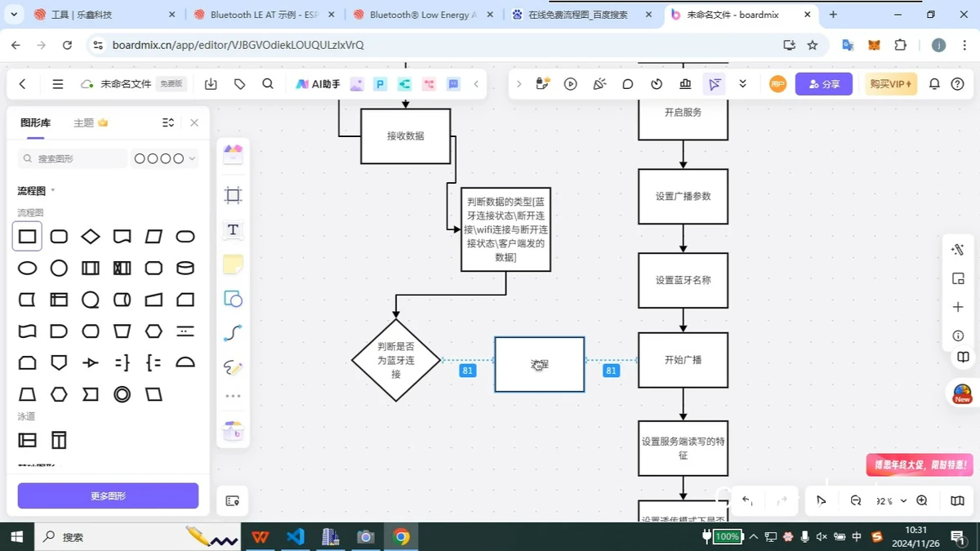The image size is (980, 551).
Task: Click the orange user avatar
Action: tap(777, 84)
